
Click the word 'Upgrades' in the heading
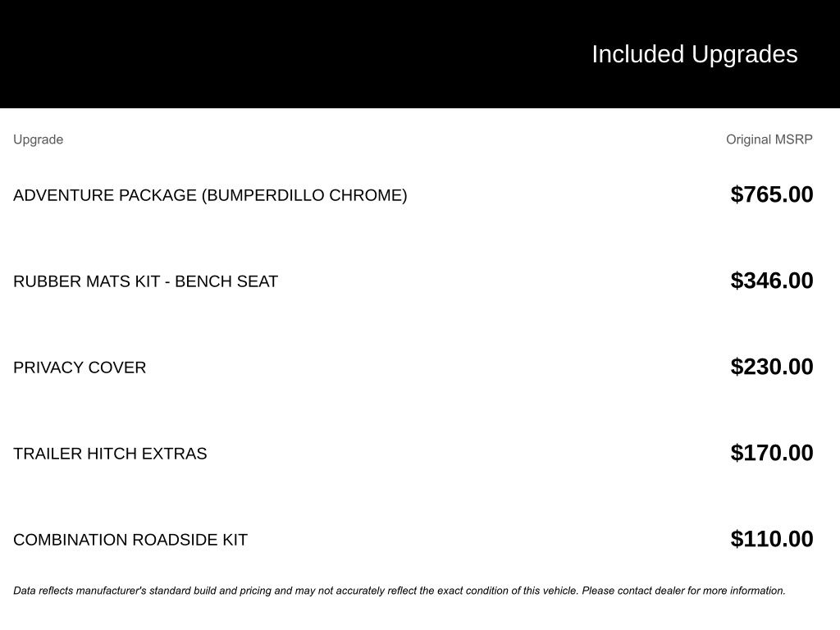point(744,54)
